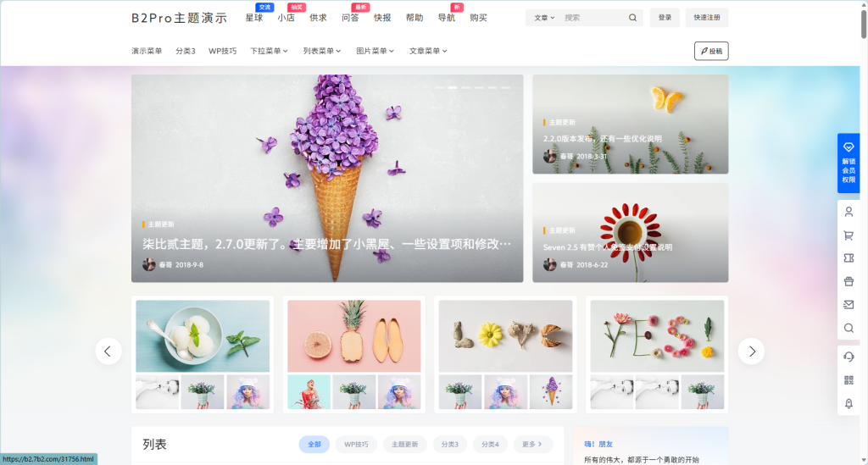
Task: Open the 导航 nav item
Action: 447,18
